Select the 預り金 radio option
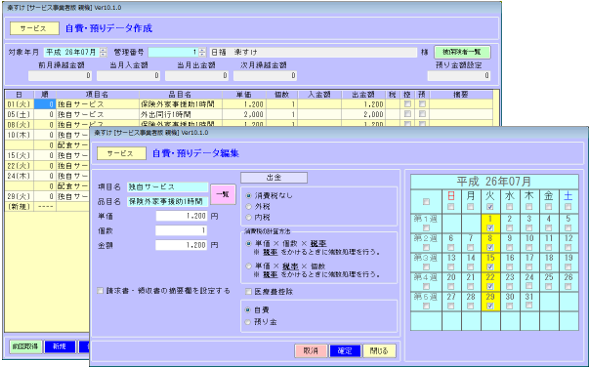This screenshot has width=591, height=367. coord(248,322)
